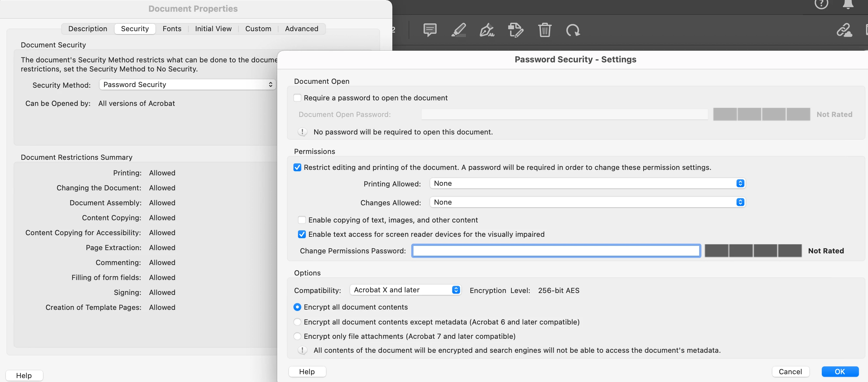
Task: Open notifications bell icon
Action: tap(848, 4)
